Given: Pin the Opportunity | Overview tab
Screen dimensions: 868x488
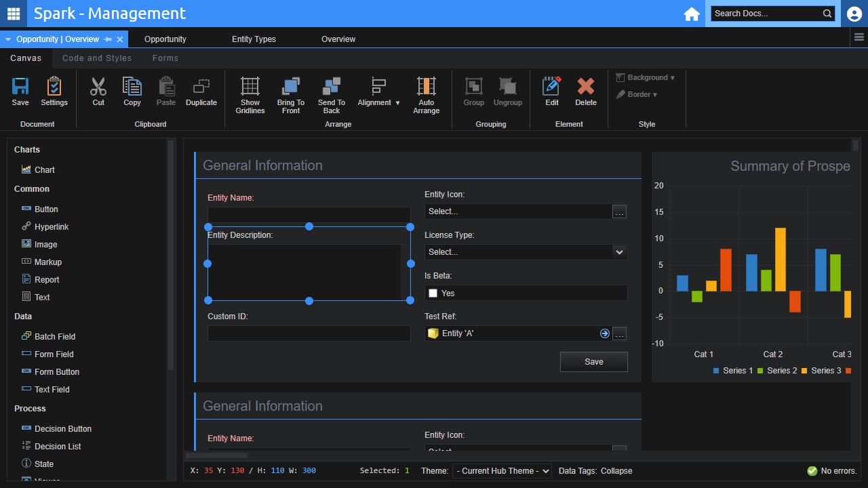Looking at the screenshot, I should coord(108,39).
